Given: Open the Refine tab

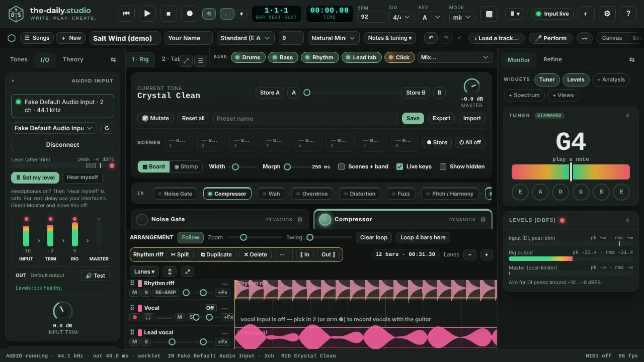Looking at the screenshot, I should 552,59.
